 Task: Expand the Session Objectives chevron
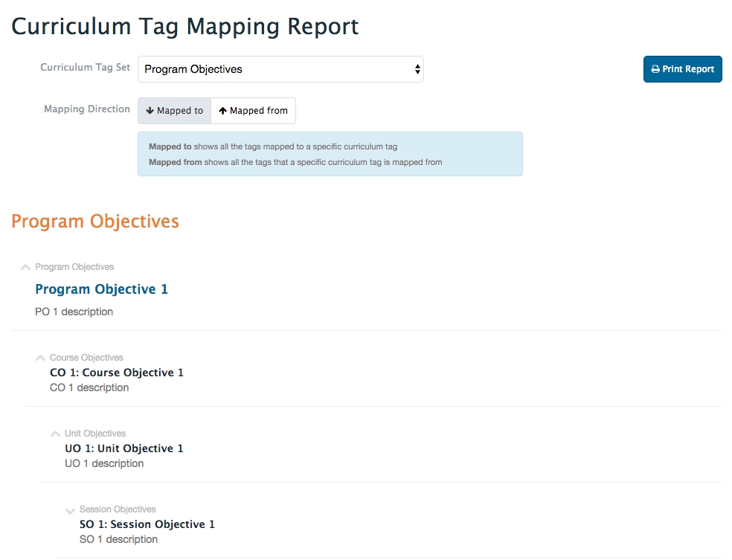71,510
